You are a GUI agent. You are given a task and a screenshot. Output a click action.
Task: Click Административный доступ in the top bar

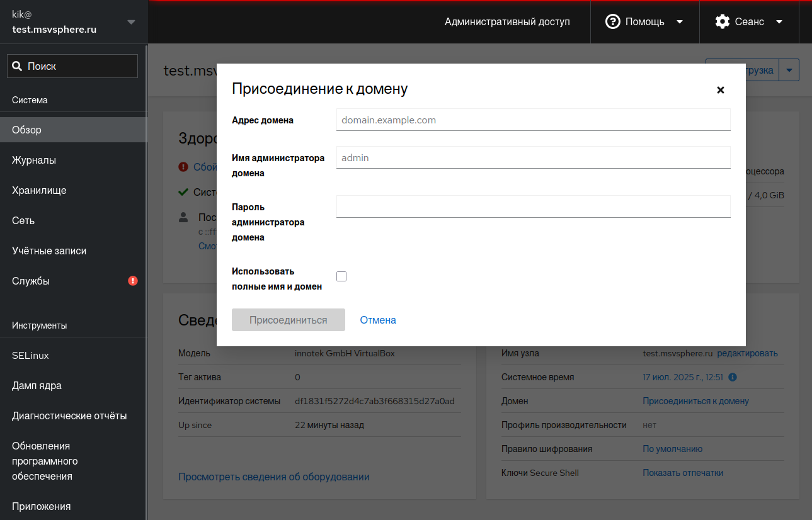tap(507, 21)
